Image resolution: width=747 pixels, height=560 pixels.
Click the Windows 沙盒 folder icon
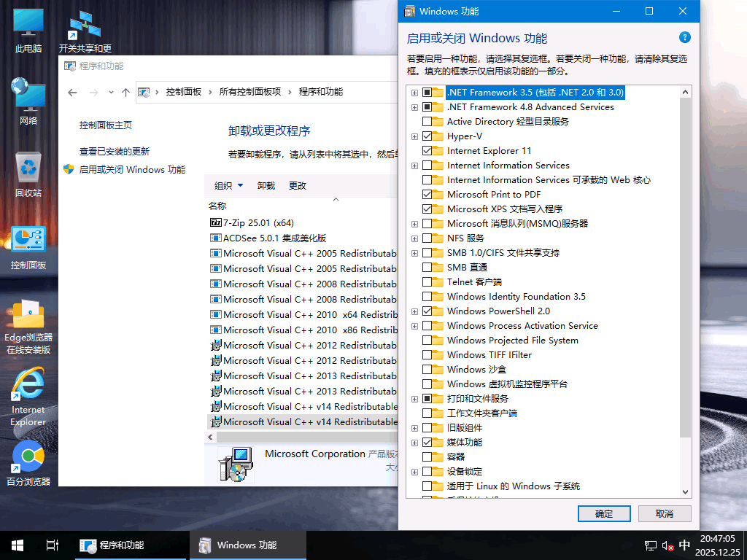click(438, 370)
